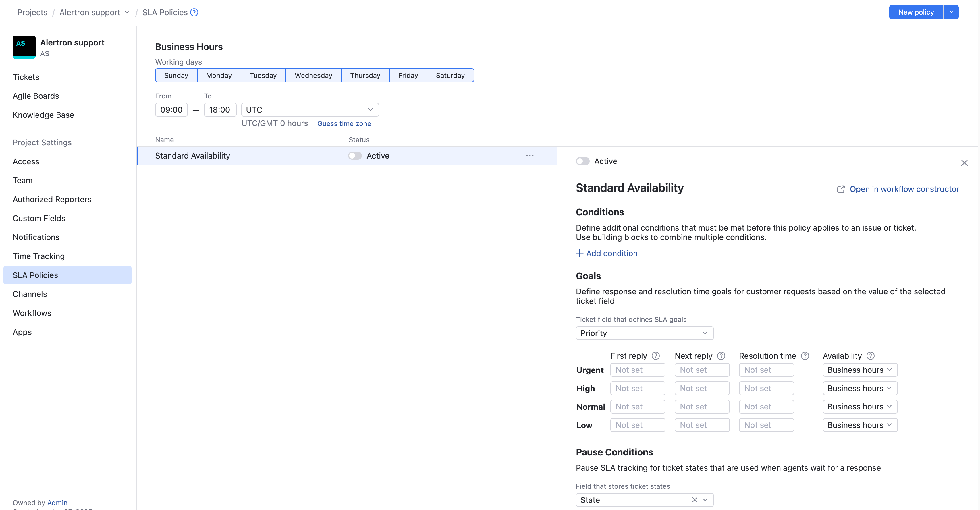Clear the State field selection

pos(695,500)
